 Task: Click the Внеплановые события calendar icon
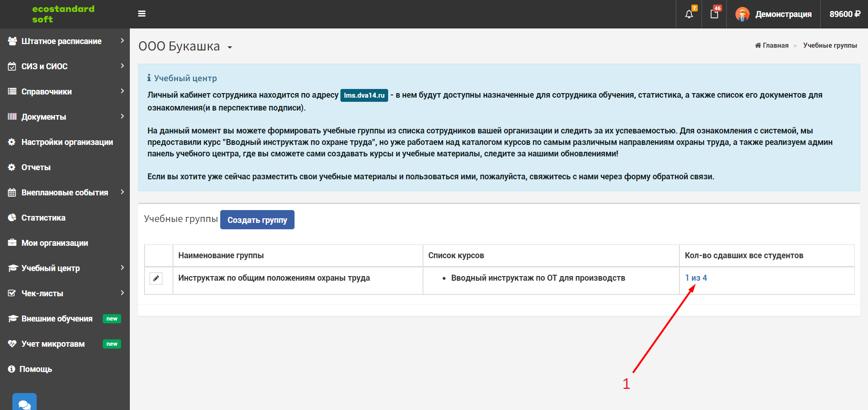pos(12,193)
